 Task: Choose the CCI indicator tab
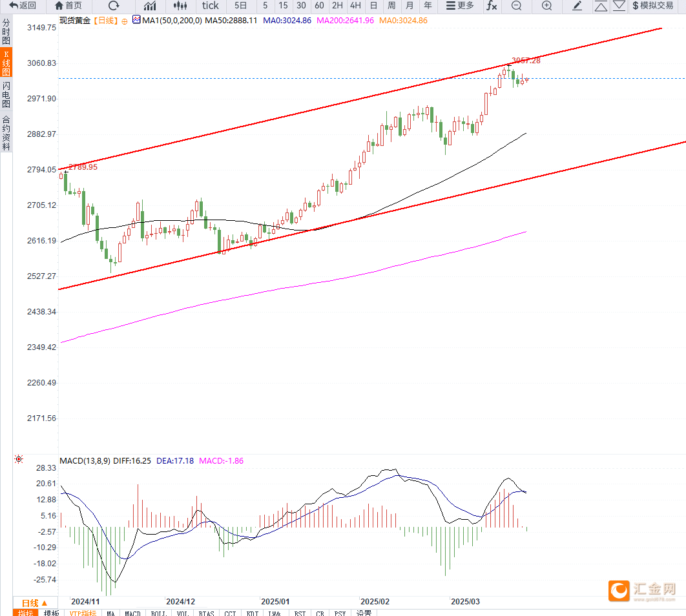click(230, 613)
